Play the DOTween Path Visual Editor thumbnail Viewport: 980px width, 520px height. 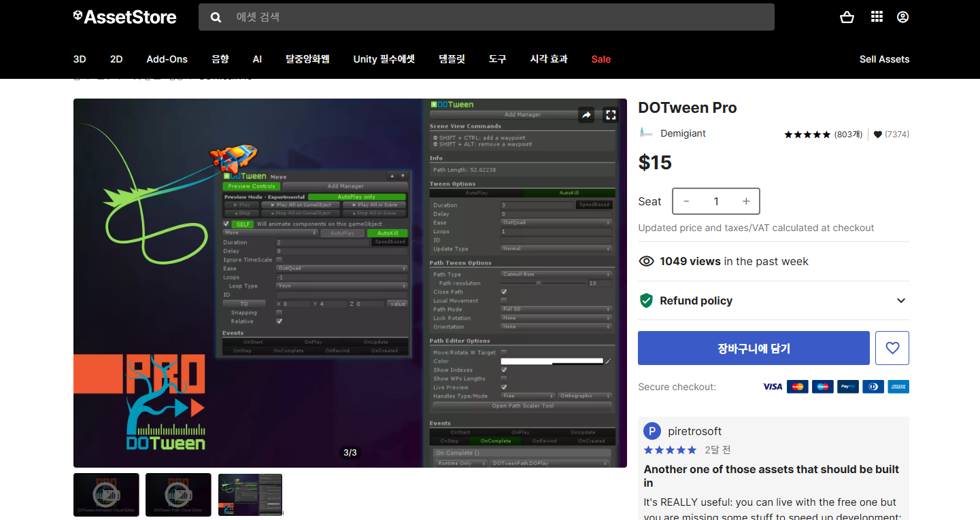[178, 495]
